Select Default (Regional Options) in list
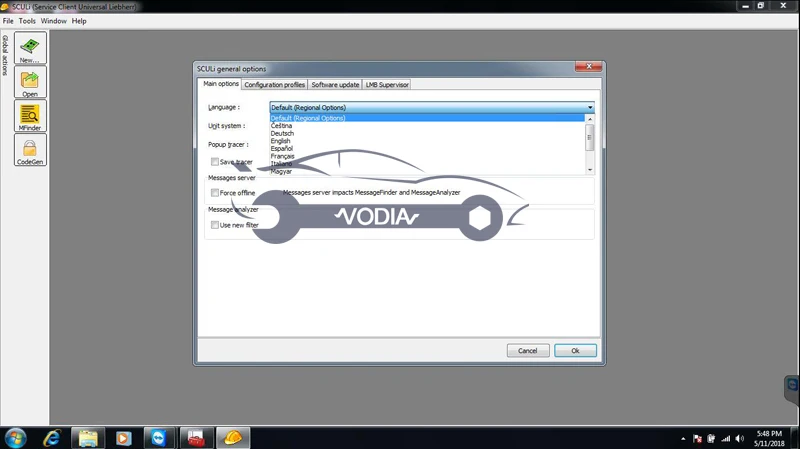Screen dimensions: 800x449 point(427,118)
